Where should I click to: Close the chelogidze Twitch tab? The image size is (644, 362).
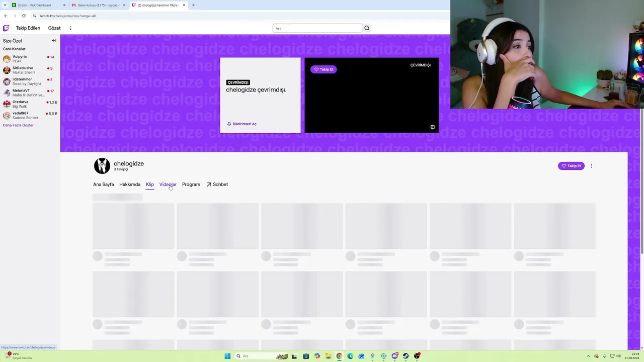click(184, 5)
